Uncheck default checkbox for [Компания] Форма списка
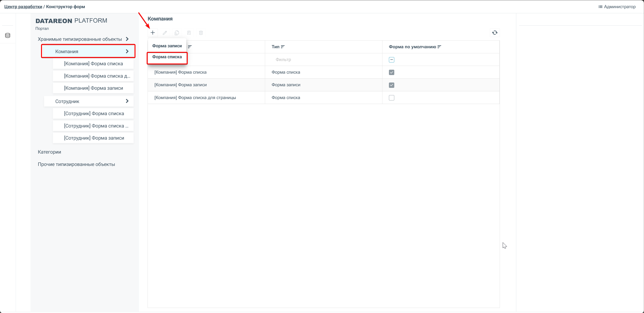This screenshot has height=313, width=644. (391, 72)
